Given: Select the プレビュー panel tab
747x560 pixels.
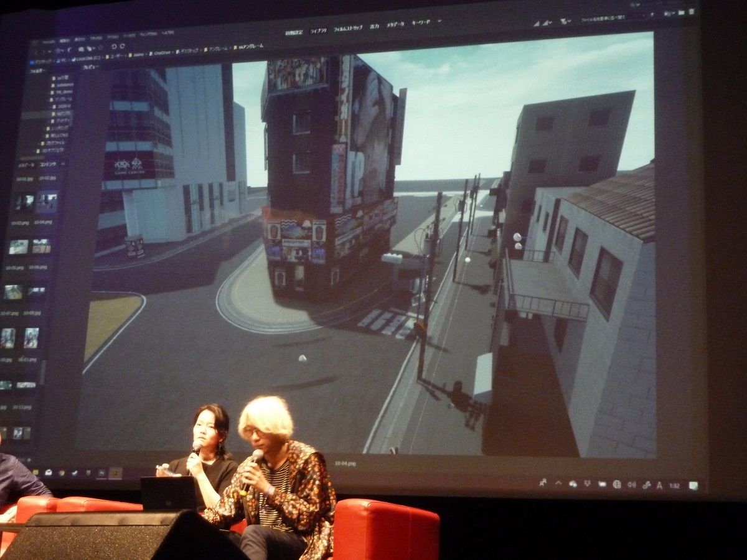Looking at the screenshot, I should tap(91, 67).
